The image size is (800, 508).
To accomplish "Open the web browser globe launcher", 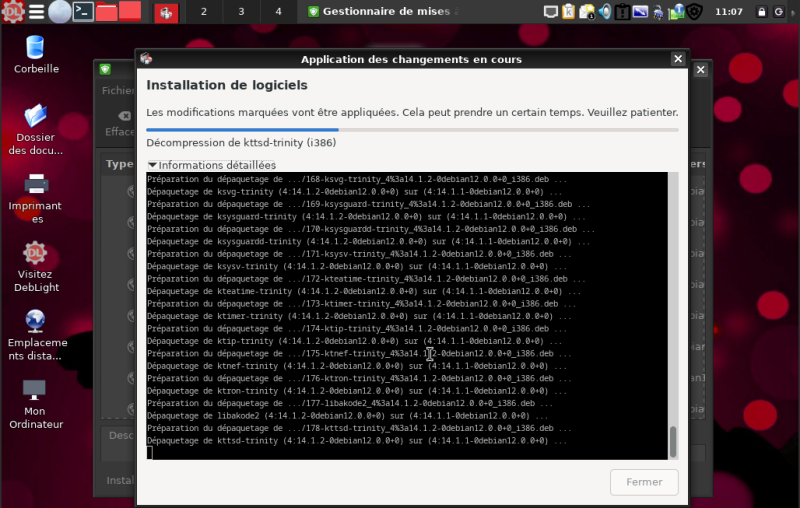I will point(60,12).
